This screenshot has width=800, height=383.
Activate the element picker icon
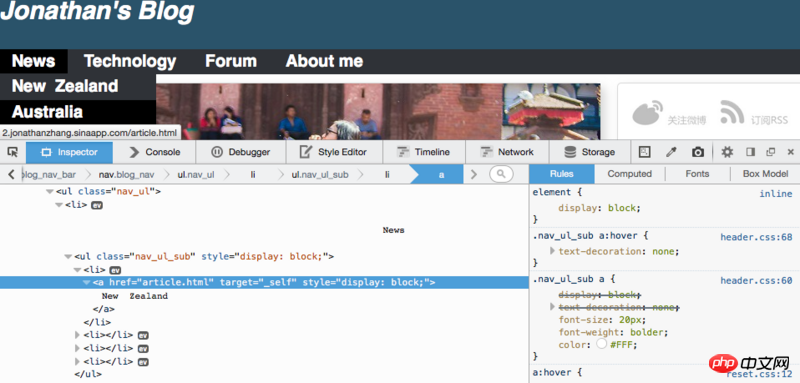pos(13,152)
